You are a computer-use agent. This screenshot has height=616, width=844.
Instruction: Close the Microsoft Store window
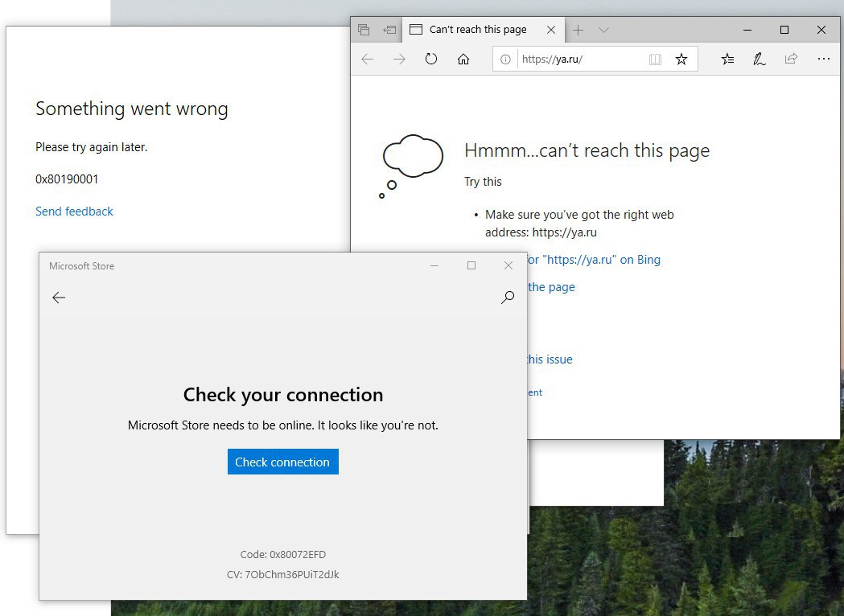click(508, 265)
